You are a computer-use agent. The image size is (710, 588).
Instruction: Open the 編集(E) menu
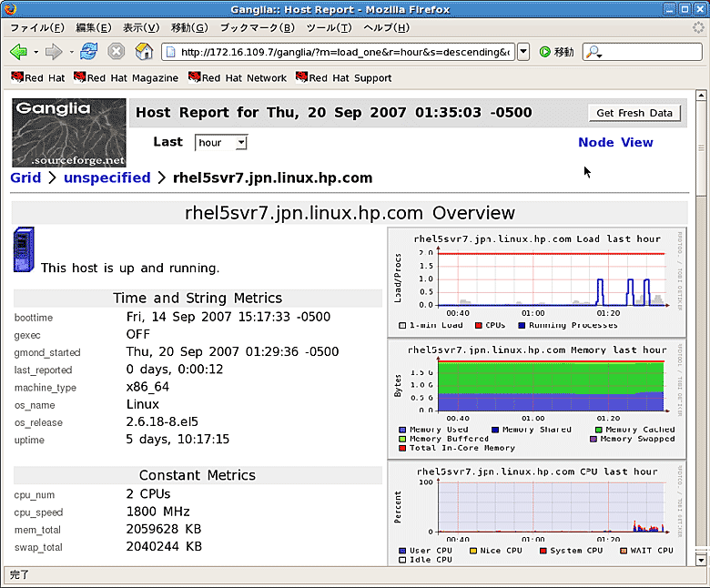(93, 27)
